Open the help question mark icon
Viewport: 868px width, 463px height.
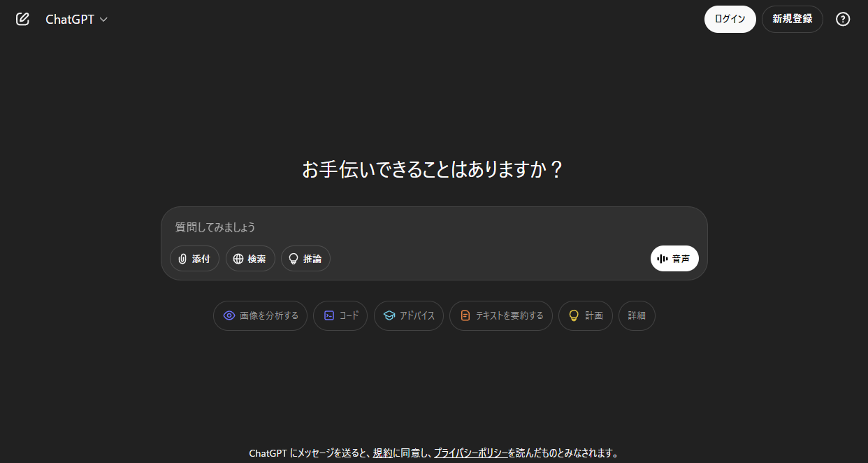pos(843,19)
